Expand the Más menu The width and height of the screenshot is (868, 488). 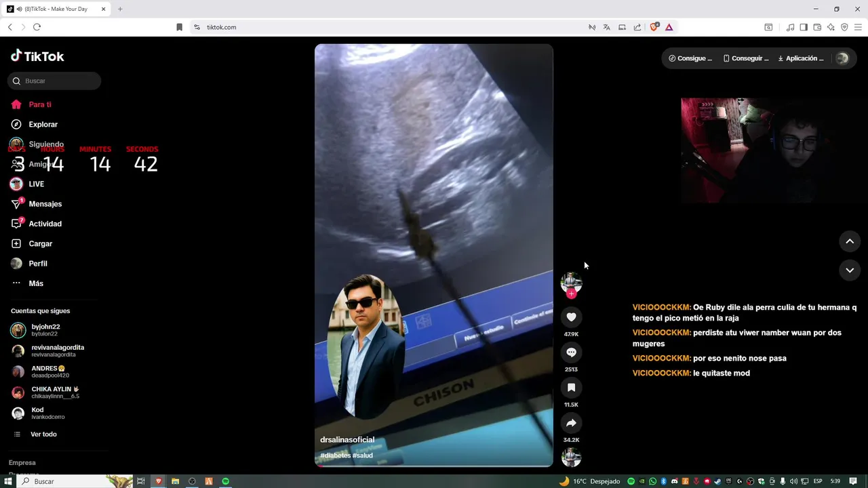(x=27, y=283)
